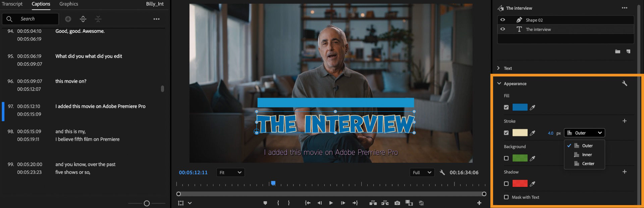The image size is (644, 208).
Task: Click the Comparison View icon
Action: point(409,203)
